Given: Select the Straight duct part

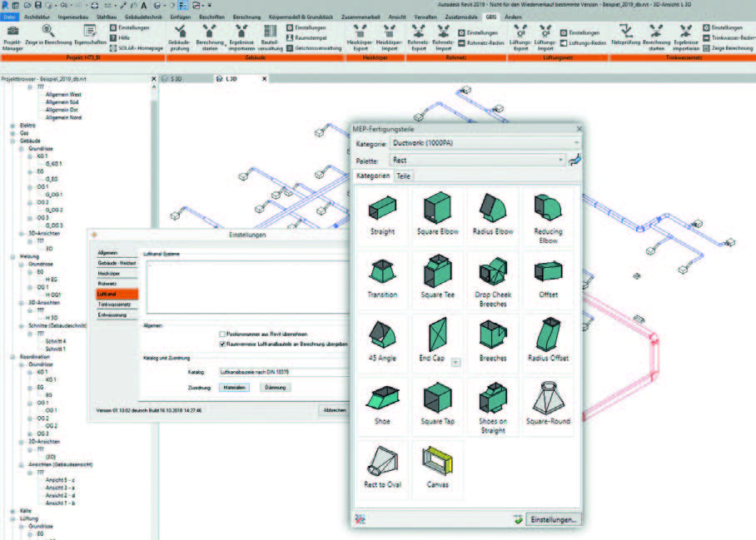Looking at the screenshot, I should [x=382, y=216].
